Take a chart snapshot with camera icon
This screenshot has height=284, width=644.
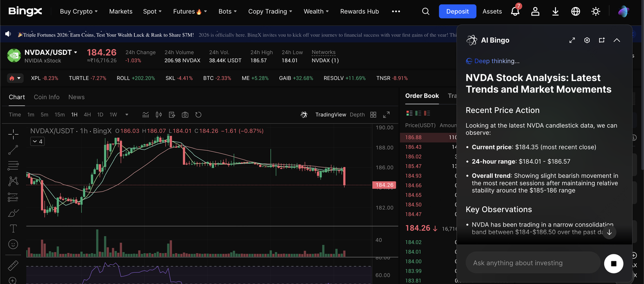(x=185, y=115)
